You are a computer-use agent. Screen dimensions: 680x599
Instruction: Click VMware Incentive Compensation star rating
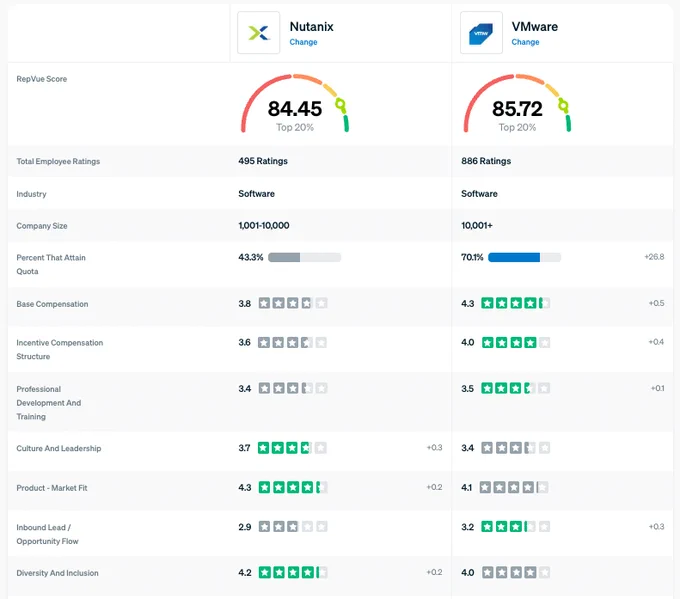click(516, 343)
